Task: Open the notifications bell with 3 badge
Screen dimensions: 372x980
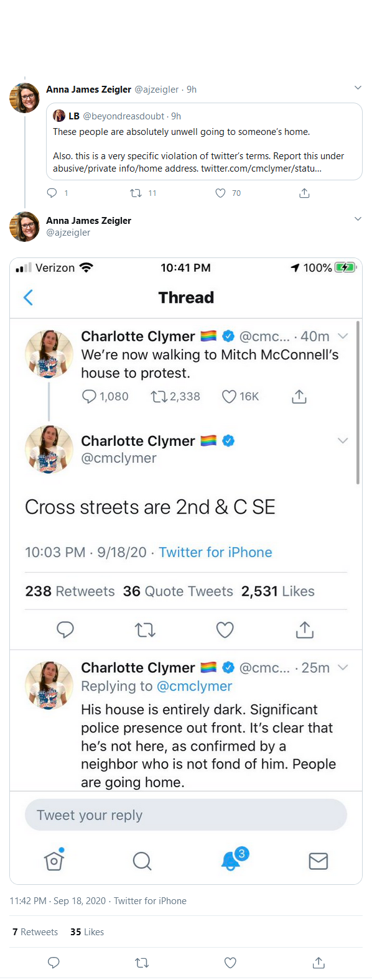Action: point(233,859)
